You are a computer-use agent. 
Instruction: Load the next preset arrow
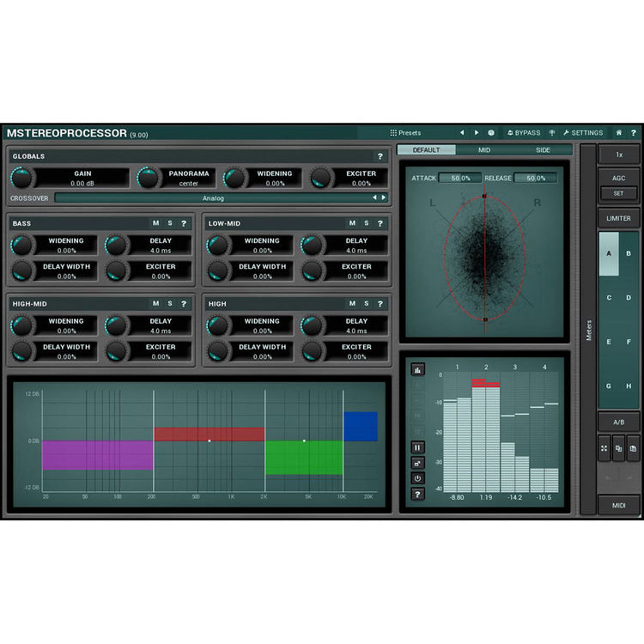476,133
